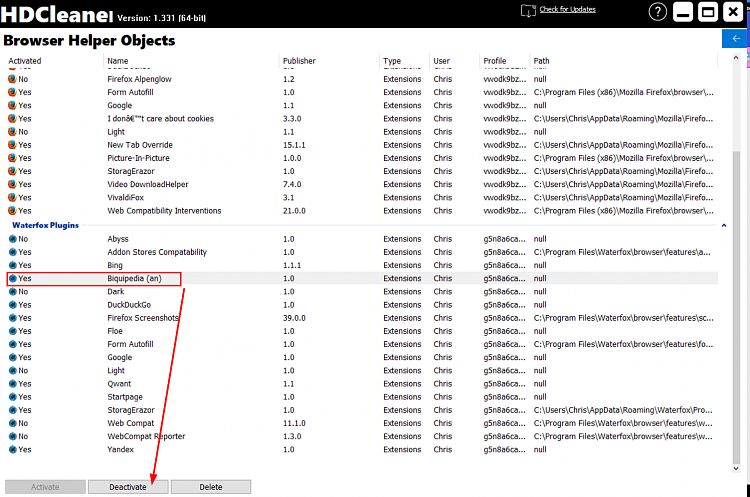Click the Waterfox icon in Addon Stores Compatability row
This screenshot has width=750, height=497.
(x=13, y=252)
